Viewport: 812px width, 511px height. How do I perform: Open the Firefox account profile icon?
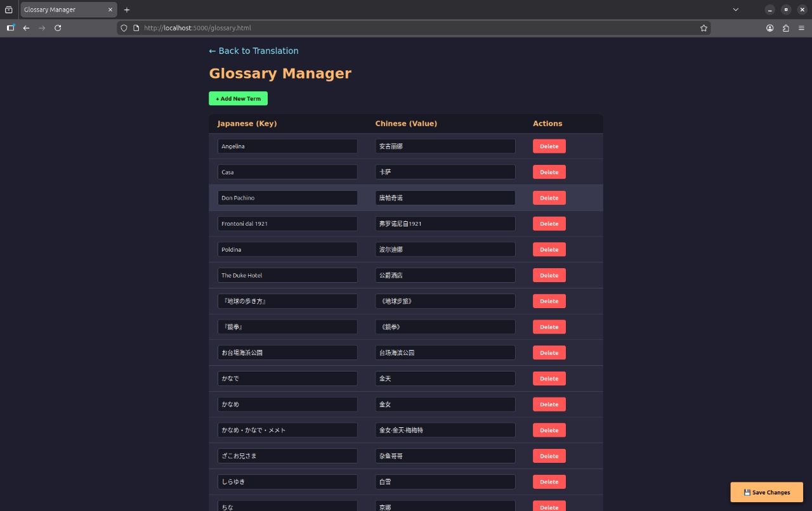(770, 28)
